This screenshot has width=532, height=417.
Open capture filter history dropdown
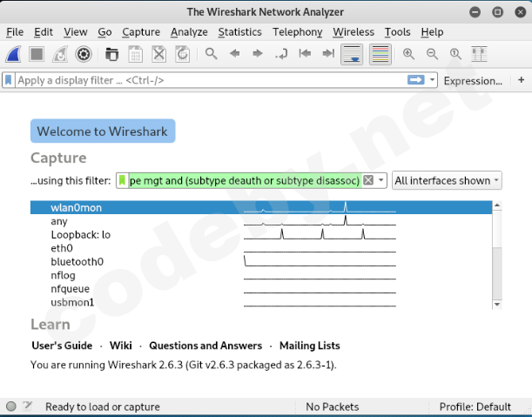point(380,180)
